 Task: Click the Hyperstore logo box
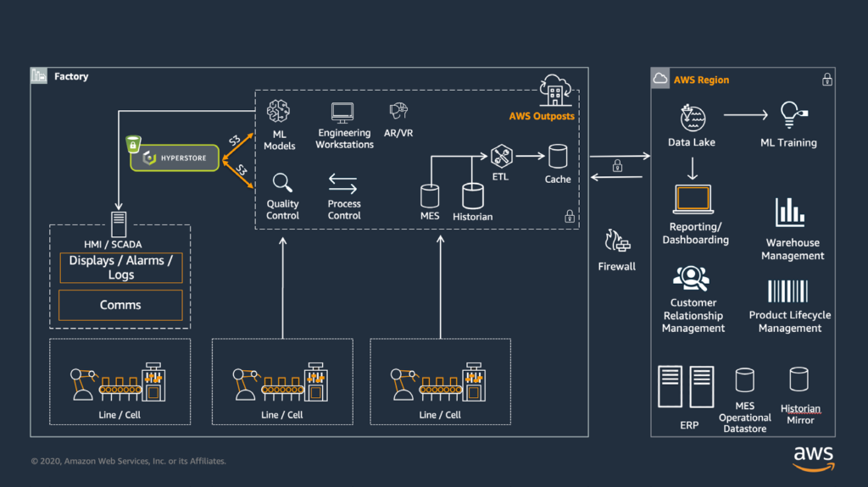click(175, 158)
